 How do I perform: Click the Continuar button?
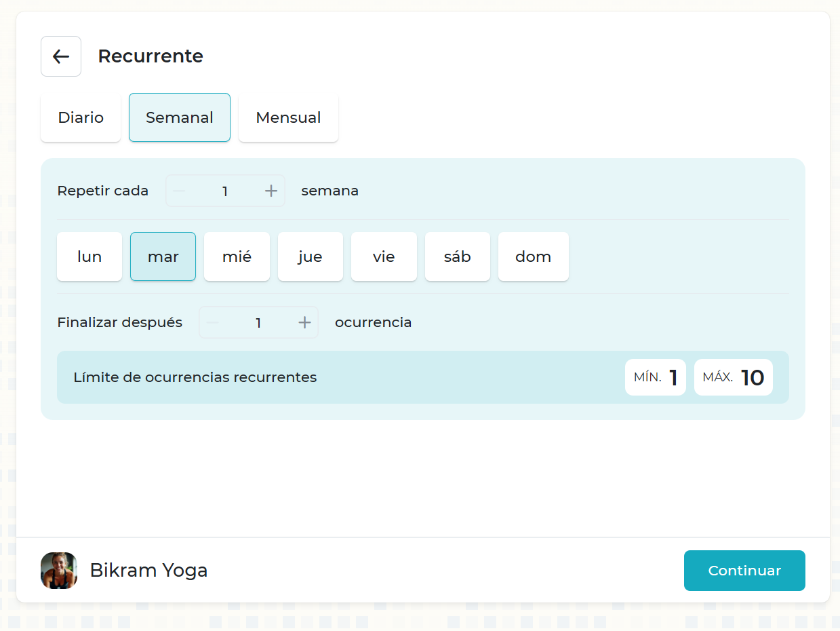(x=744, y=571)
